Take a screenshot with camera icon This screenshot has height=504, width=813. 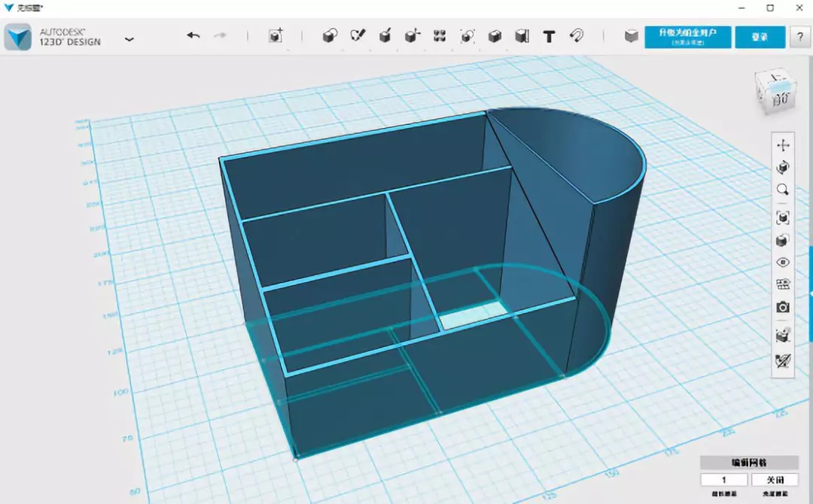pyautogui.click(x=783, y=307)
